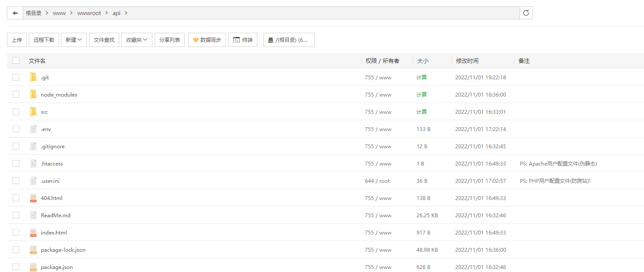Click the .env file icon

pyautogui.click(x=34, y=129)
